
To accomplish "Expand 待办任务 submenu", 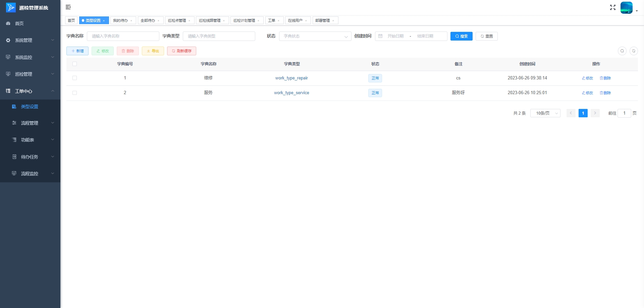I will pos(30,157).
